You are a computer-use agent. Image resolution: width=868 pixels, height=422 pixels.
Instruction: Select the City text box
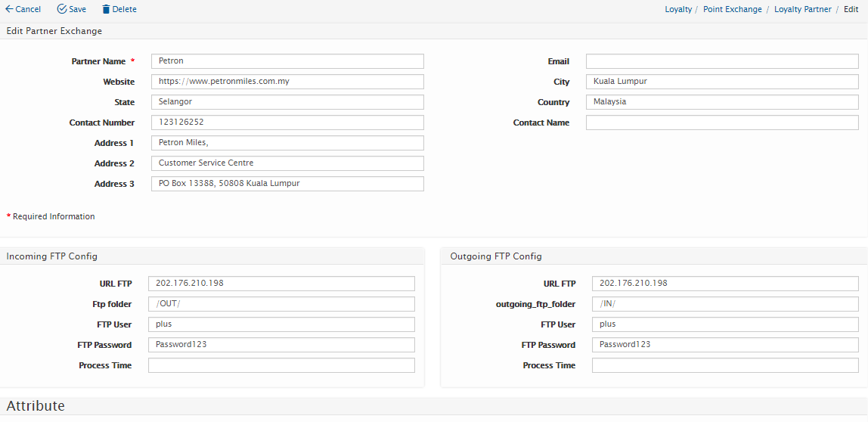pyautogui.click(x=721, y=82)
